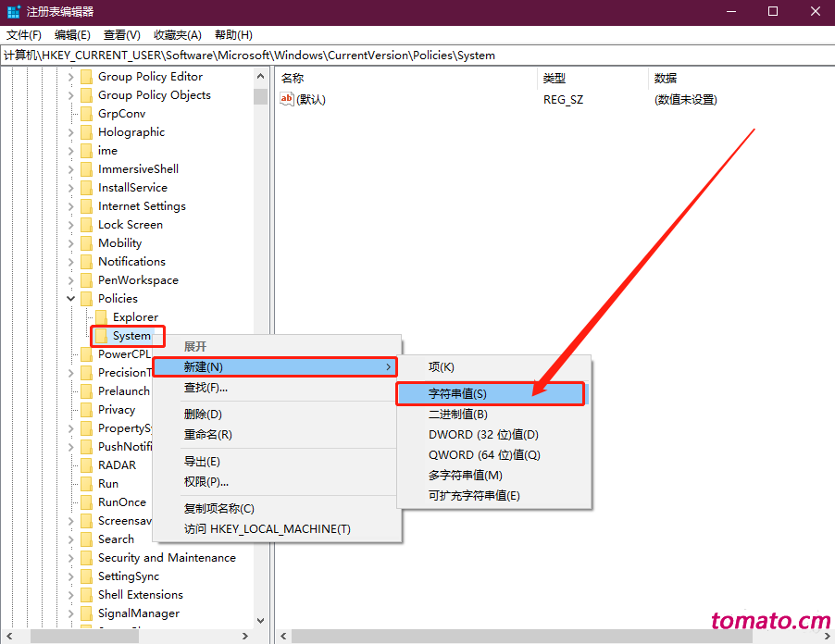Click the Group Policy Editor folder icon
Viewport: 835px width, 644px height.
click(86, 77)
